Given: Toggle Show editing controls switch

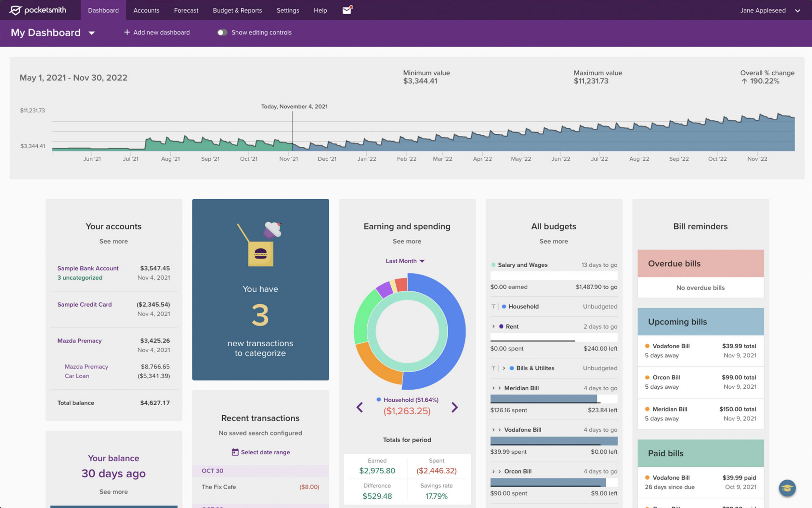Looking at the screenshot, I should (x=222, y=33).
